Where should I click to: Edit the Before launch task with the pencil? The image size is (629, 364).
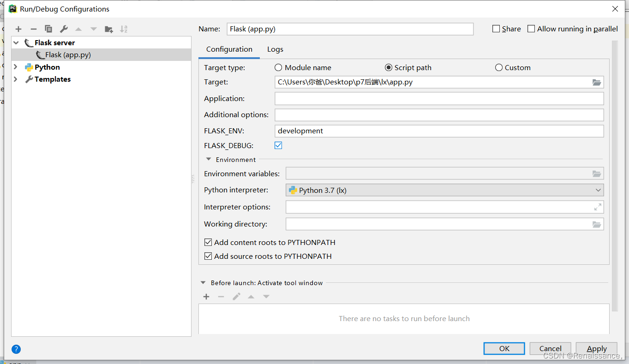(x=236, y=297)
